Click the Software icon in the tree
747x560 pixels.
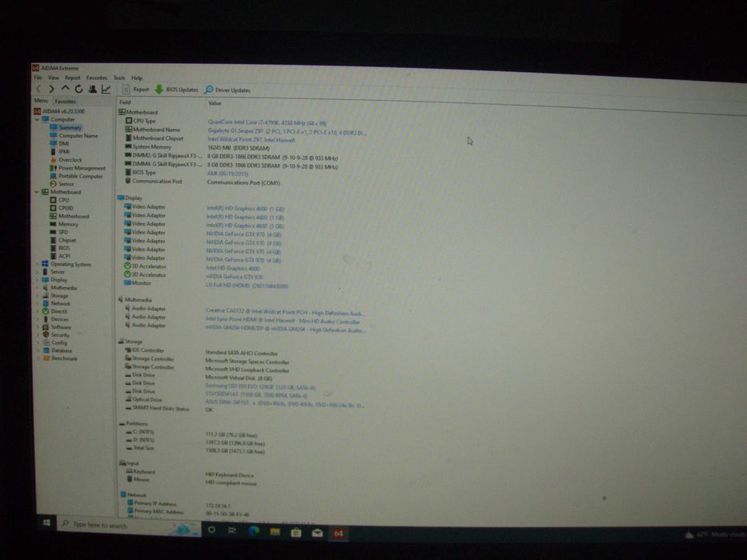[x=46, y=327]
